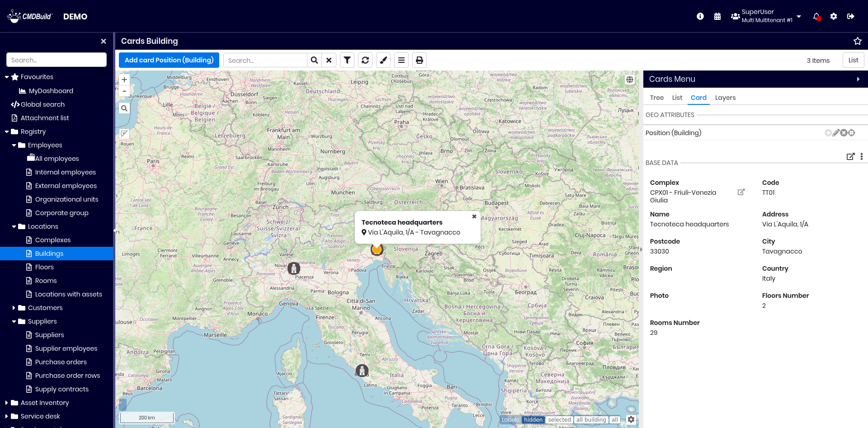This screenshot has height=428, width=868.
Task: Click the map zoom in plus button
Action: point(124,80)
